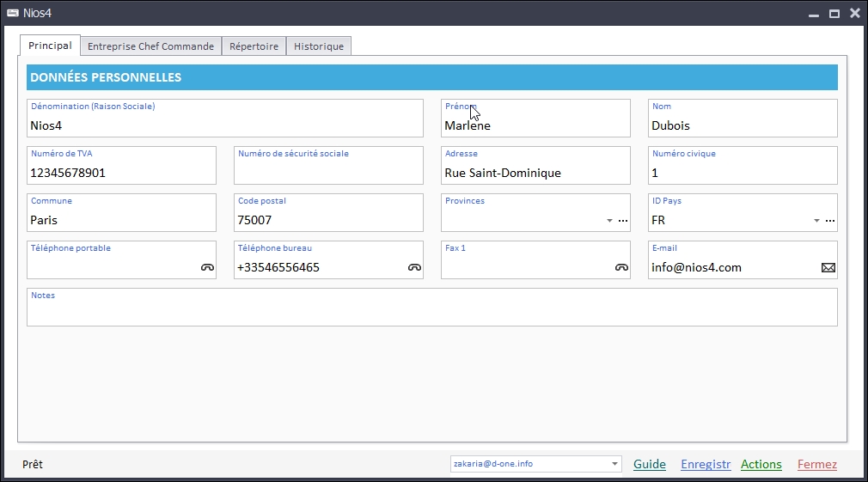Open the Actions link
This screenshot has width=868, height=482.
tap(761, 464)
